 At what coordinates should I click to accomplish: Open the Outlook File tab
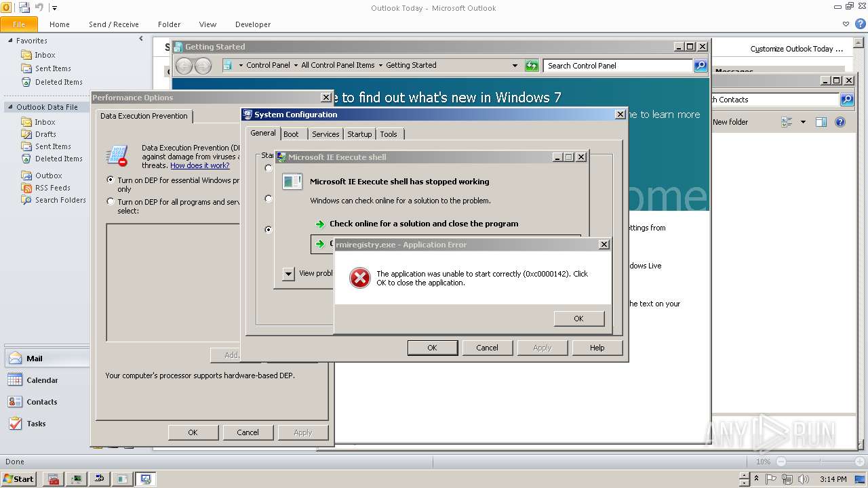click(x=19, y=24)
